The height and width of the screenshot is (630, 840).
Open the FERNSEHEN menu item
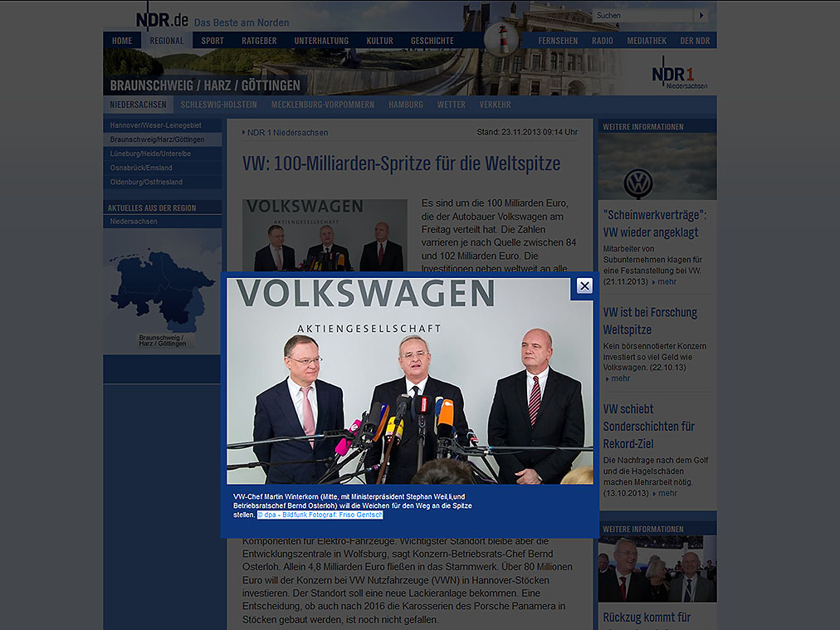pyautogui.click(x=559, y=41)
